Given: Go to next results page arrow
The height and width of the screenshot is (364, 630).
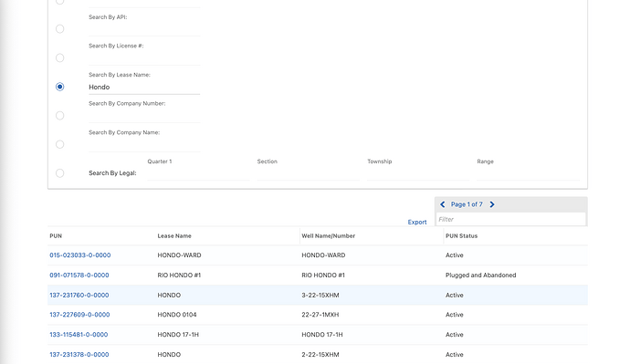Looking at the screenshot, I should click(492, 204).
